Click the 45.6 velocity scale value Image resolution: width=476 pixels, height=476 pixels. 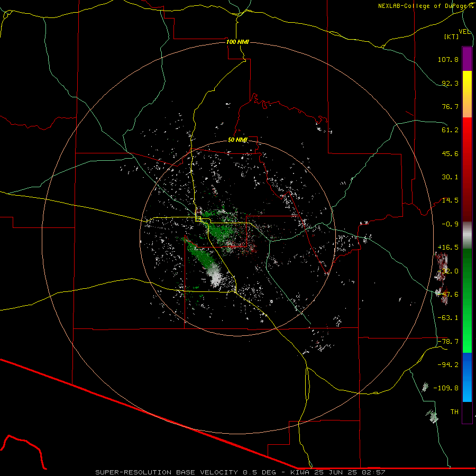[x=450, y=153]
